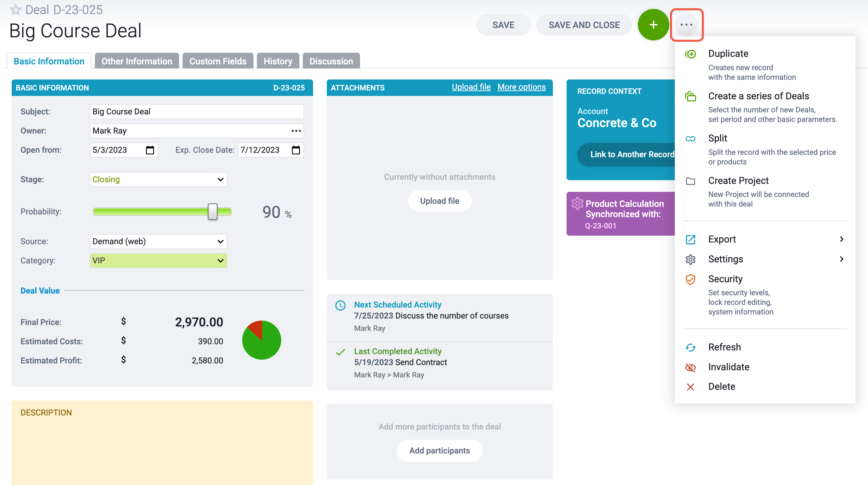Open the Last Completed Activity heading
868x485 pixels.
click(397, 351)
